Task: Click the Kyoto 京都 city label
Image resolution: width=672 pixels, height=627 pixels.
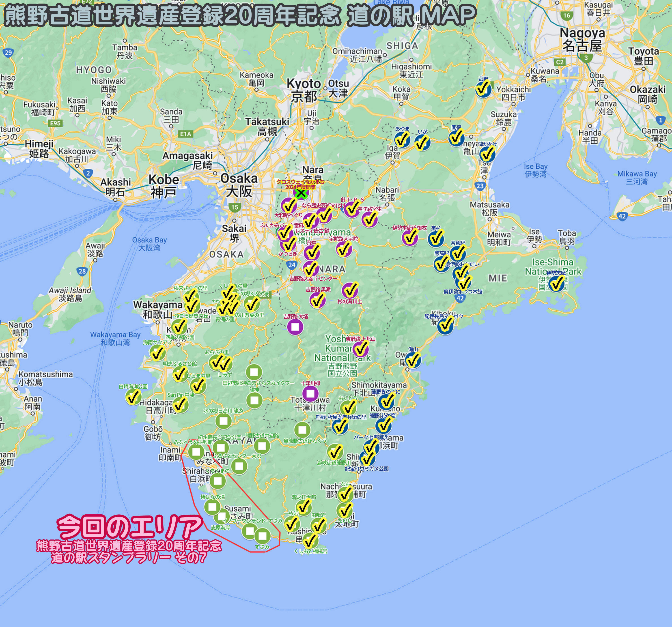Action: tap(304, 90)
